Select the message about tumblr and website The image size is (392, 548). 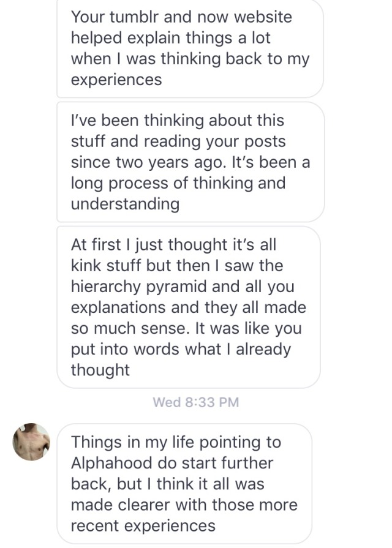190,48
